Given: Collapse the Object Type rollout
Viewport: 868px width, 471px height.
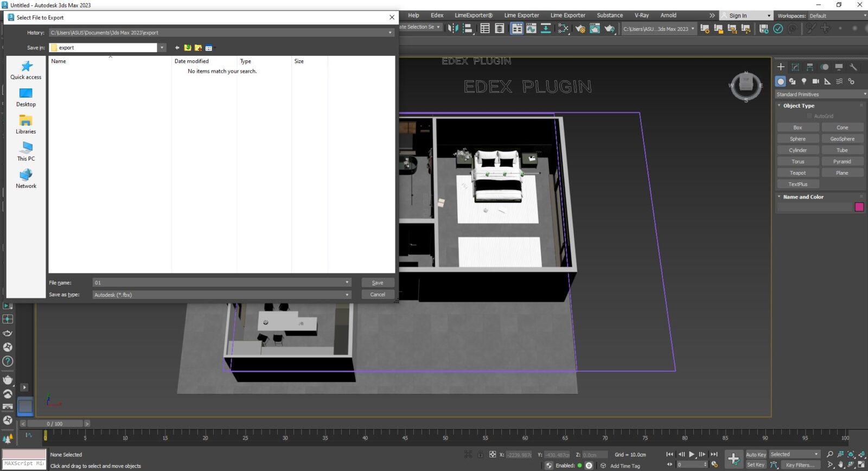Looking at the screenshot, I should click(780, 105).
